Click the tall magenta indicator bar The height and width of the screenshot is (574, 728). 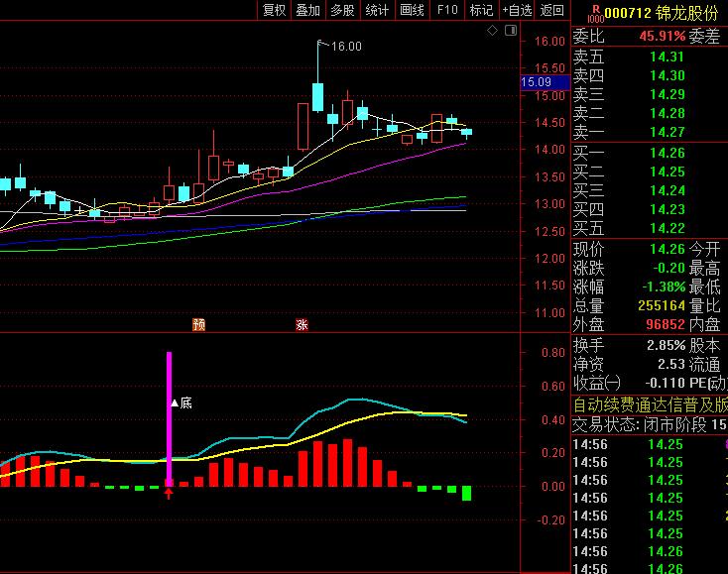169,416
